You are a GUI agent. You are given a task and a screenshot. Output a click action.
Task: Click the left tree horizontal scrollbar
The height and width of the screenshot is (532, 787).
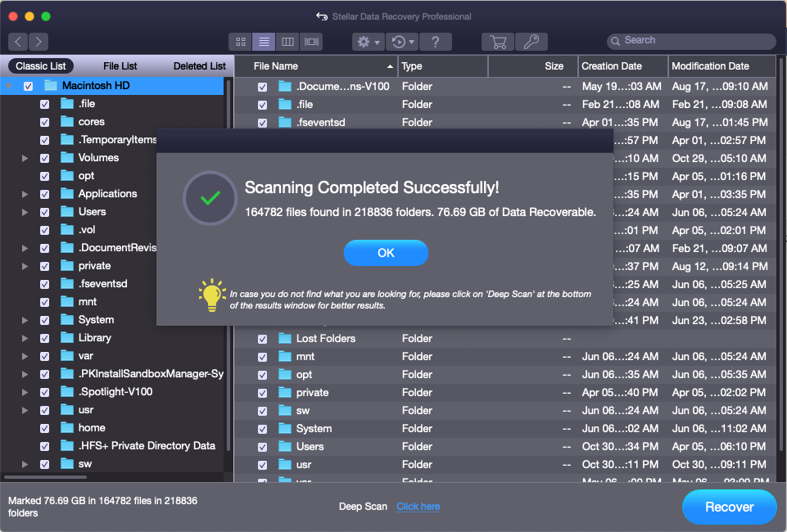pyautogui.click(x=46, y=477)
